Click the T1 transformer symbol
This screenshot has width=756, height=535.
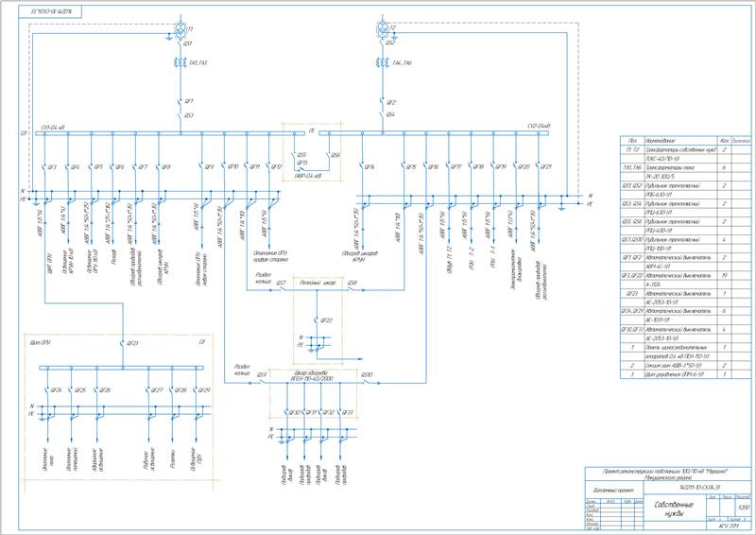tap(180, 29)
